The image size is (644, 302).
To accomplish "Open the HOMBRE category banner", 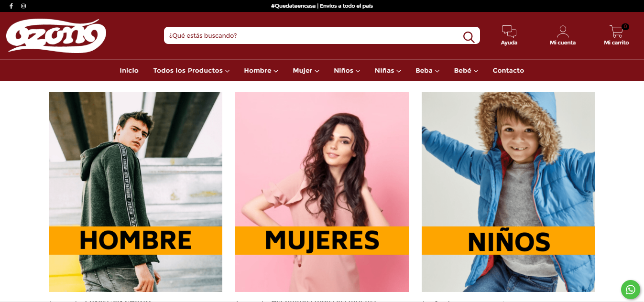I will (x=135, y=192).
